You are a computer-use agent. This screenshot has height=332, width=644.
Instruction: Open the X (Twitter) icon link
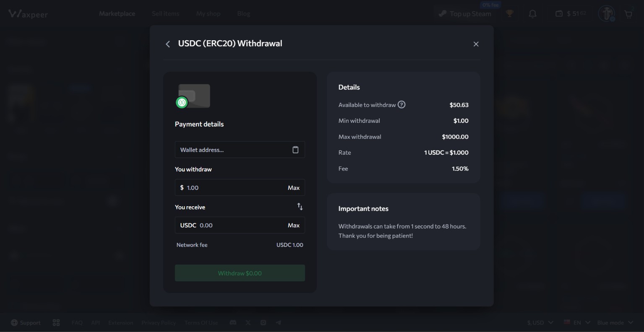[248, 322]
